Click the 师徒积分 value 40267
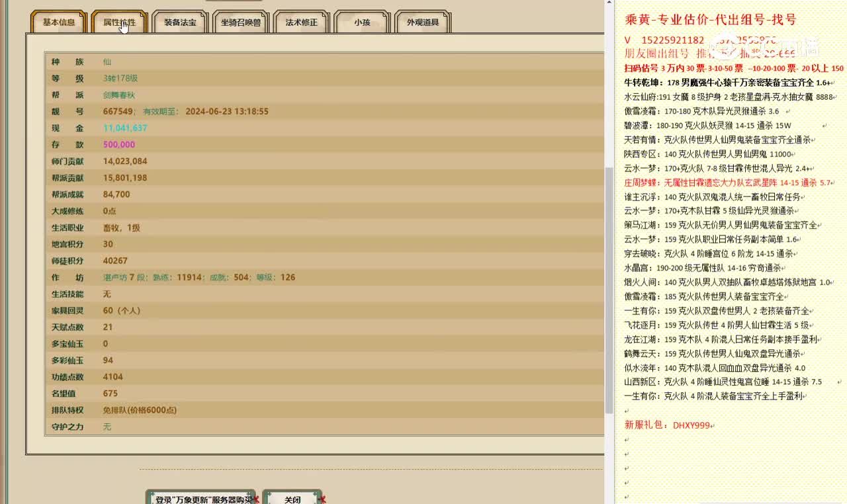Image resolution: width=847 pixels, height=504 pixels. [115, 261]
